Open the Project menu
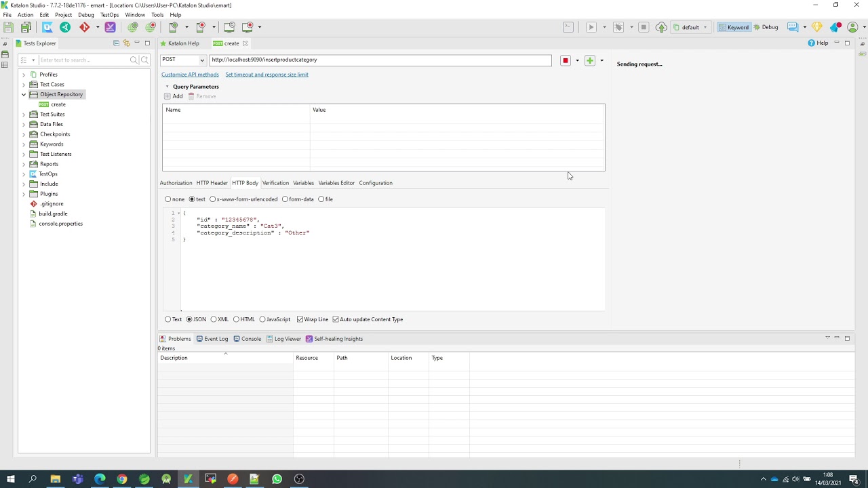868x488 pixels. pos(63,15)
